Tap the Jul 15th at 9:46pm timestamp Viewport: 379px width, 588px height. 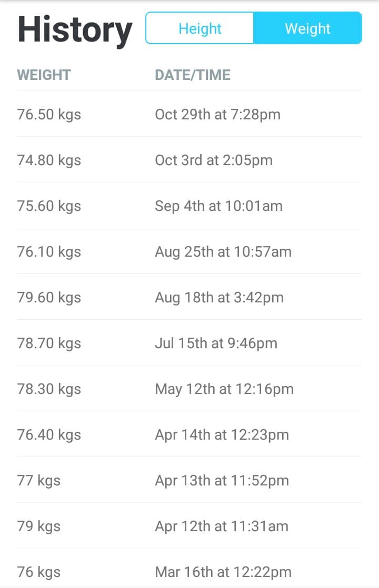point(216,343)
